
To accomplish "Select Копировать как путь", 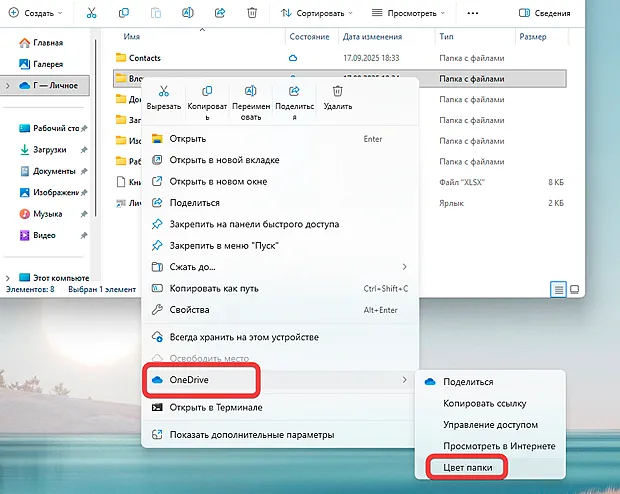I will (280, 288).
